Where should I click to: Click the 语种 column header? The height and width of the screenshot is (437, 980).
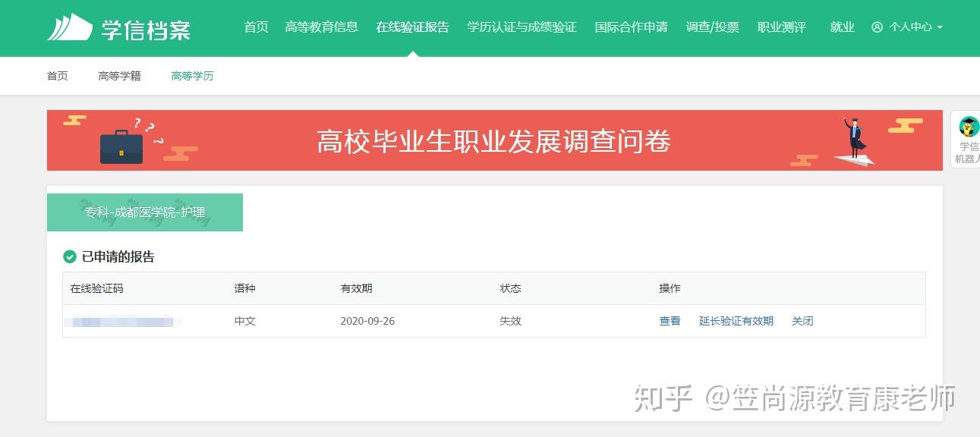(245, 288)
